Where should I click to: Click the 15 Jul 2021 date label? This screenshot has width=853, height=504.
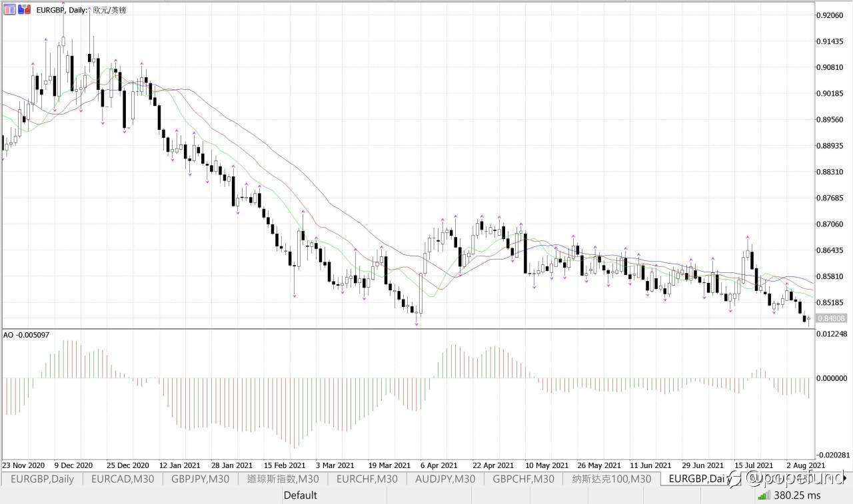(x=754, y=465)
